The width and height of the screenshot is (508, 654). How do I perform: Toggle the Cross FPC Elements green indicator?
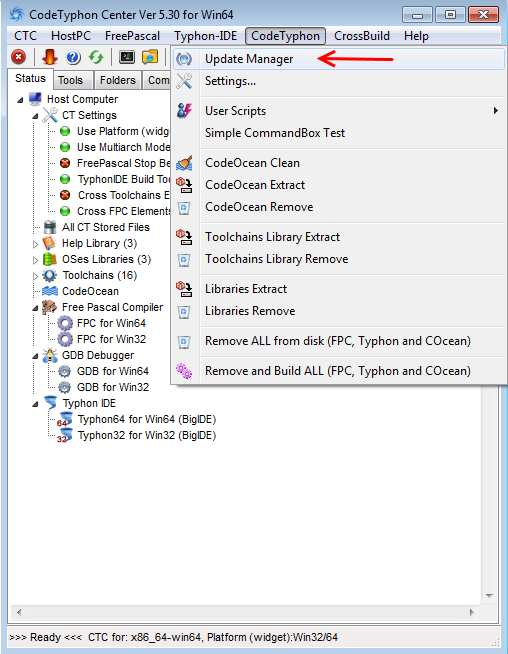click(65, 211)
